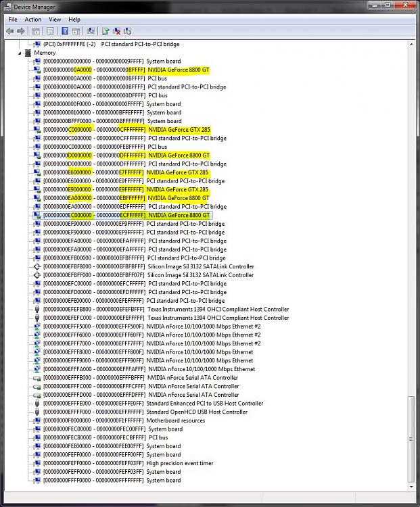
Task: Select System board row at 00000000FFFF0000
Action: pyautogui.click(x=112, y=481)
